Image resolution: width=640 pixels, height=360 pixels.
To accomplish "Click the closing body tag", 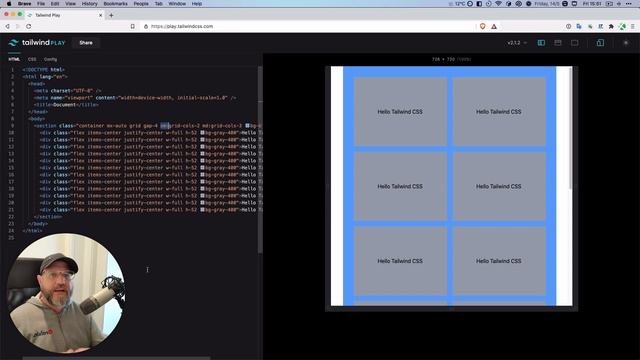I will click(38, 224).
